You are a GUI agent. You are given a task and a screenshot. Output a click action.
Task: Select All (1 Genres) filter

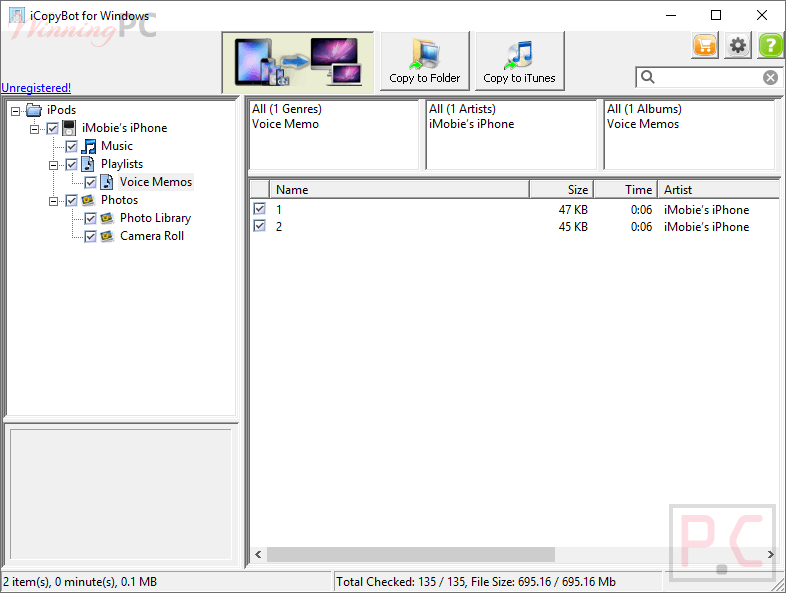pos(287,109)
